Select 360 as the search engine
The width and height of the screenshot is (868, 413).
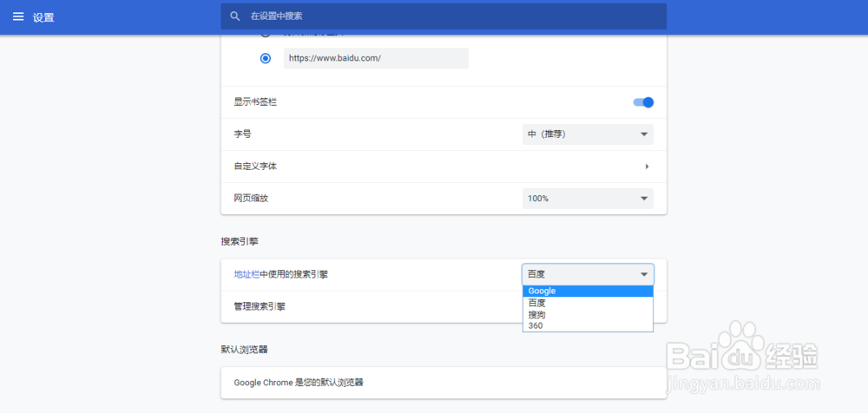pos(588,325)
